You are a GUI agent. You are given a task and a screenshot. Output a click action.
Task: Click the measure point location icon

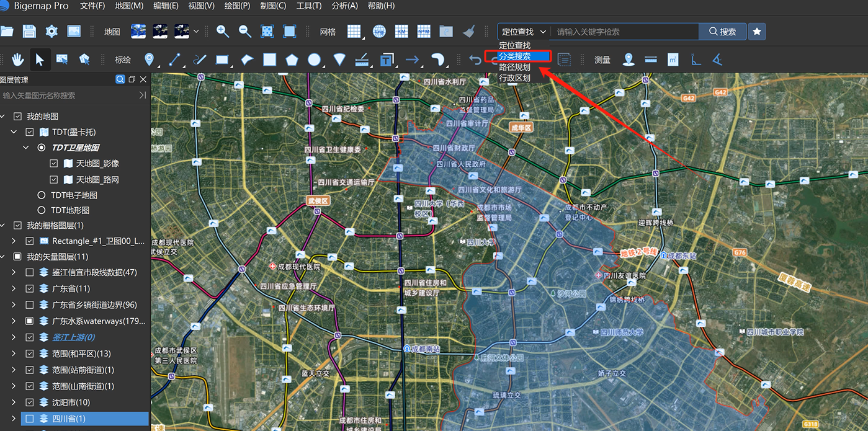point(629,60)
